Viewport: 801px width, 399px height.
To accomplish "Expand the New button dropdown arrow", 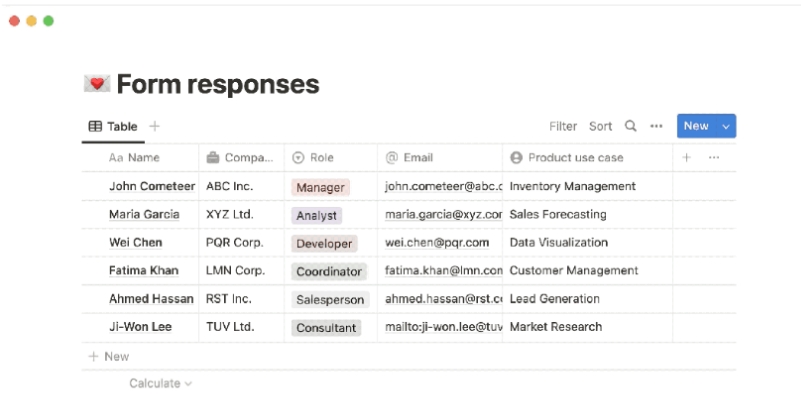I will pos(726,126).
